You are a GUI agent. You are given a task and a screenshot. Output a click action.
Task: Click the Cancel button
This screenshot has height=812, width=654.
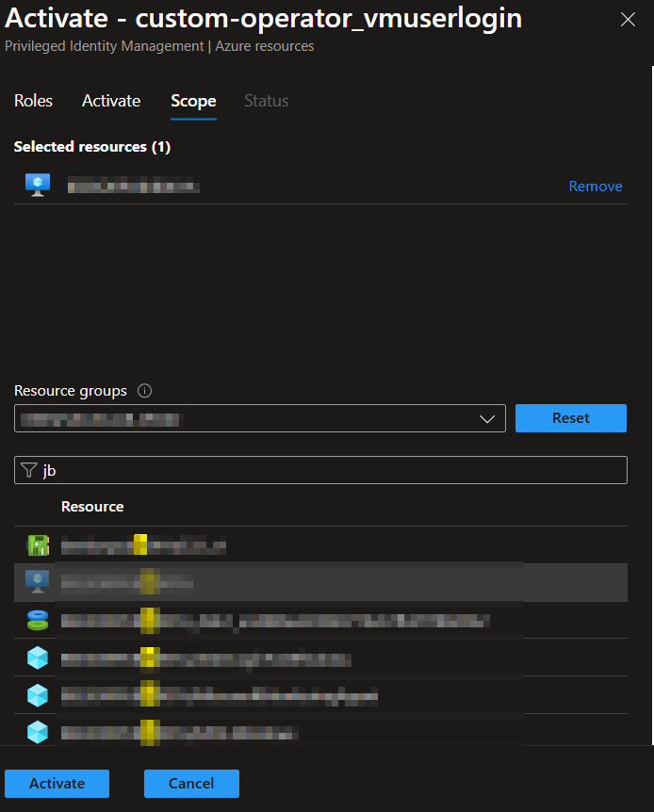(191, 784)
